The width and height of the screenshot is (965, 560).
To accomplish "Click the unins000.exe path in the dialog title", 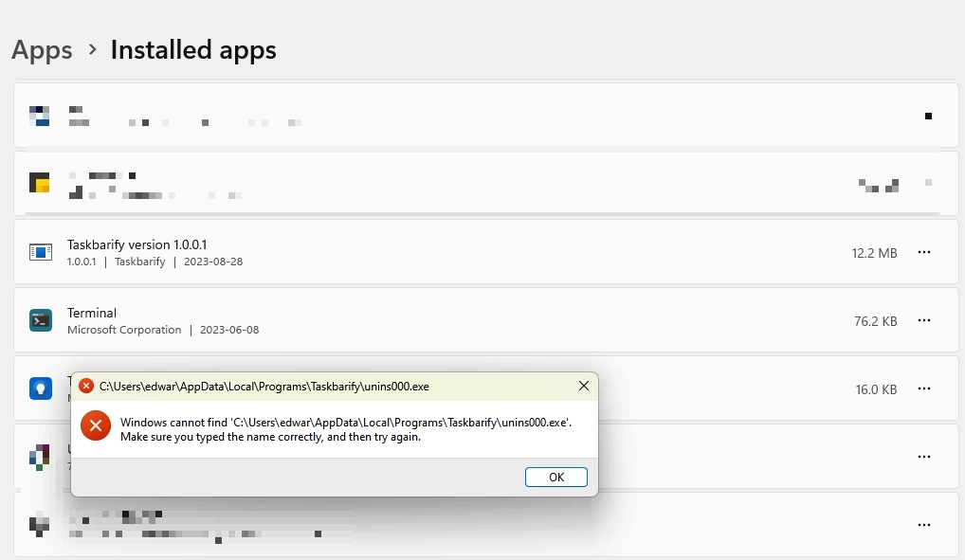I will point(265,386).
